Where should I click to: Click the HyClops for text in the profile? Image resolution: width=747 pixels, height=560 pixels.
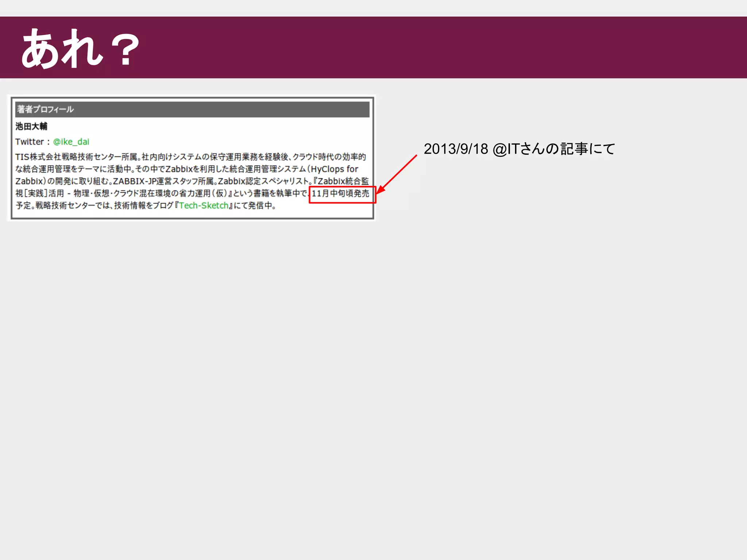pyautogui.click(x=334, y=169)
